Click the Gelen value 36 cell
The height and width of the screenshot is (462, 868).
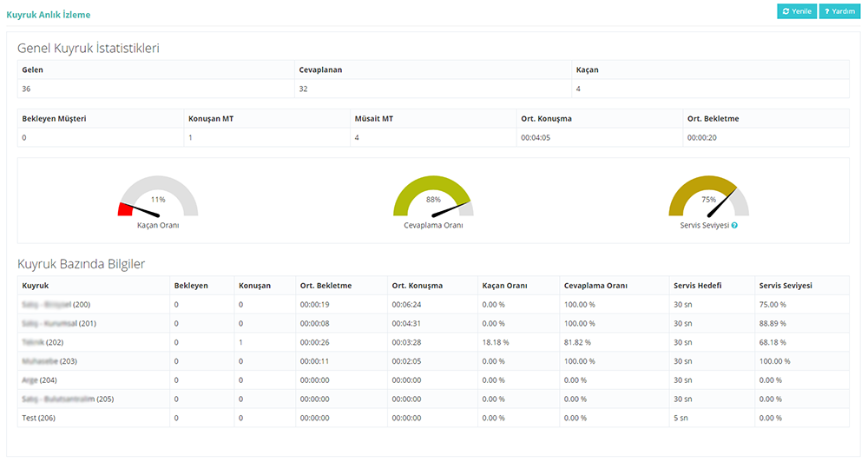pyautogui.click(x=28, y=89)
